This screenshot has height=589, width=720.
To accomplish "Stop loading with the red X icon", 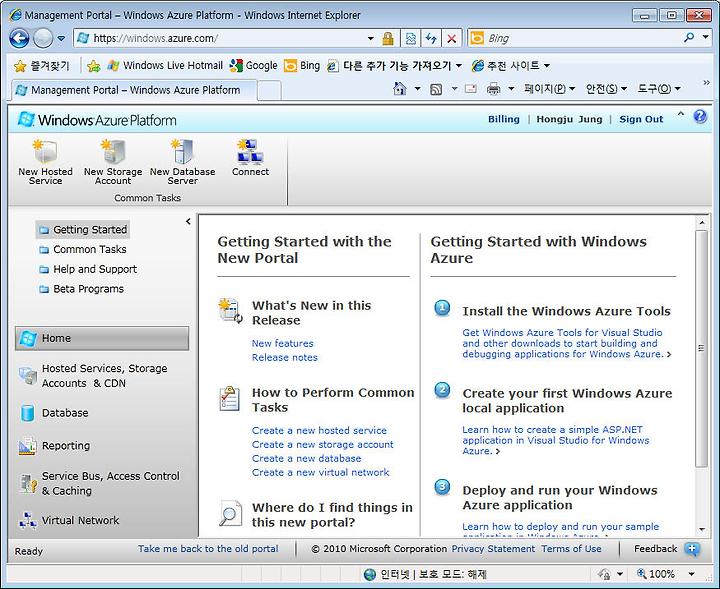I will (452, 39).
